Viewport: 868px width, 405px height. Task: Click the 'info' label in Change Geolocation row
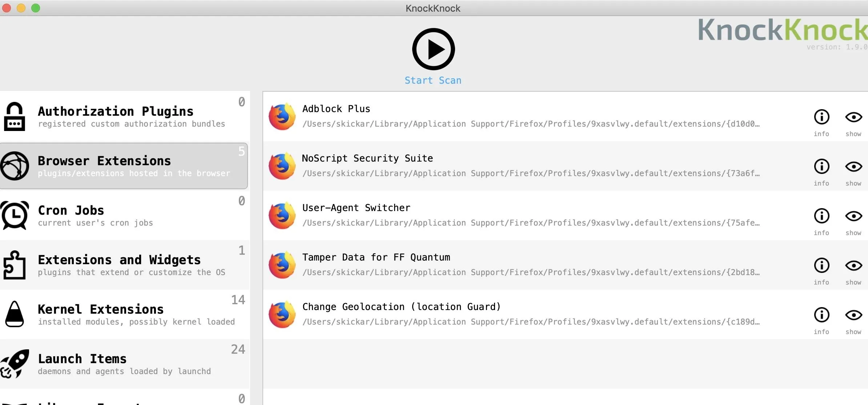point(821,332)
